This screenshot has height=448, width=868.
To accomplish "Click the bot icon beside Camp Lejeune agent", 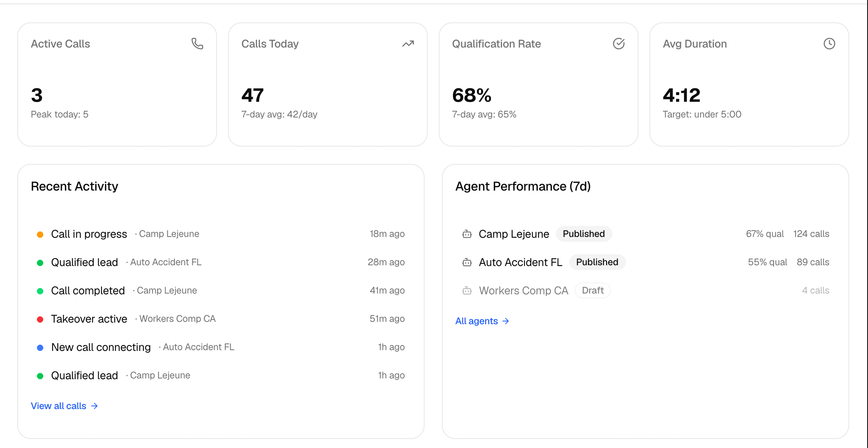I will pos(467,234).
